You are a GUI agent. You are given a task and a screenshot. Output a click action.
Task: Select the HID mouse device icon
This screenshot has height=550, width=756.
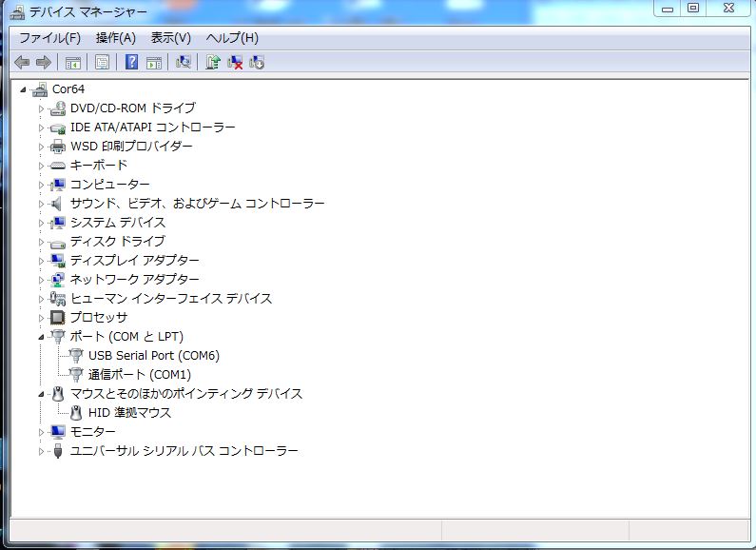76,413
